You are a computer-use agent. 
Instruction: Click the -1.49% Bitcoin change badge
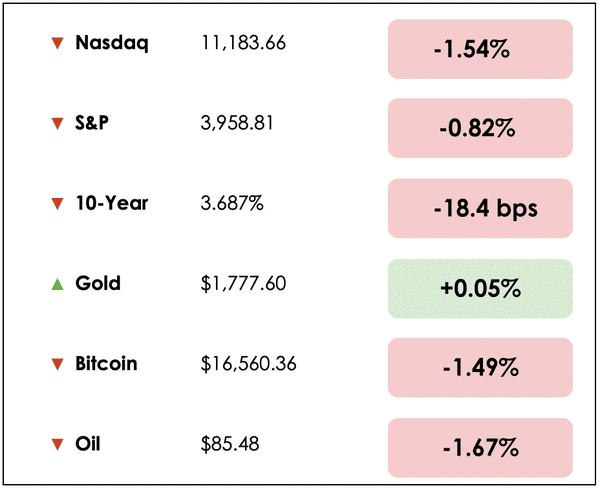click(x=480, y=368)
